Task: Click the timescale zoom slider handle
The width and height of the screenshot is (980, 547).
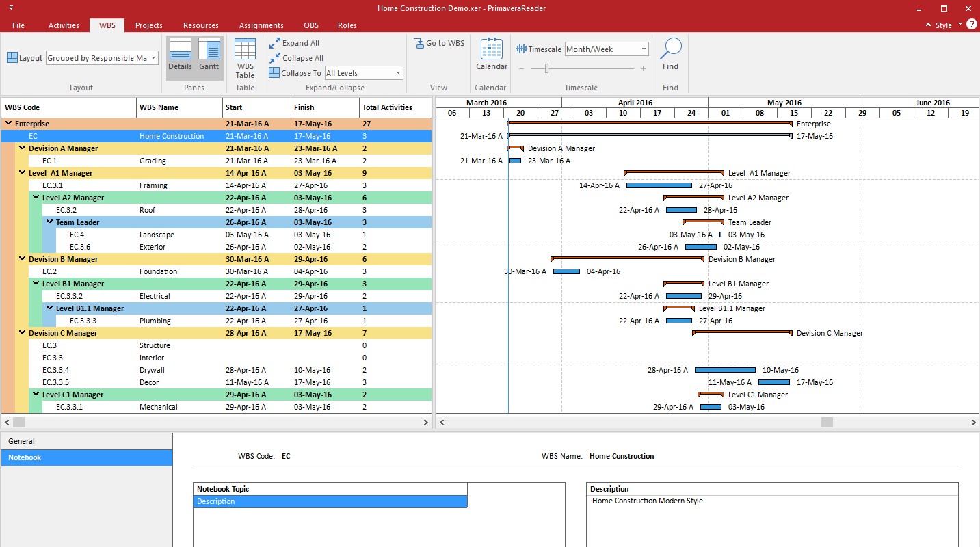Action: pos(546,68)
